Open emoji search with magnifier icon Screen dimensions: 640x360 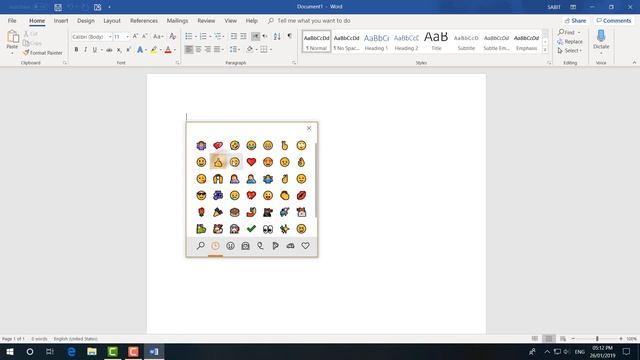[x=200, y=246]
